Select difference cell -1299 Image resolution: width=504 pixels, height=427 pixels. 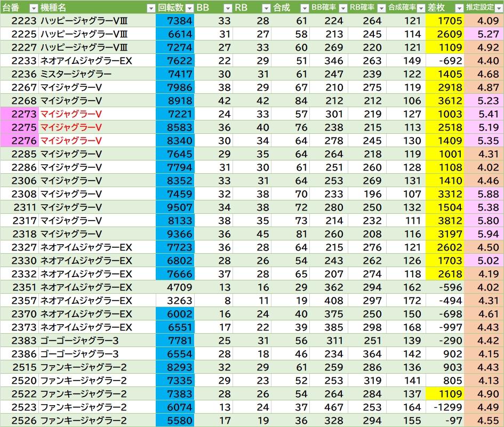coord(445,407)
